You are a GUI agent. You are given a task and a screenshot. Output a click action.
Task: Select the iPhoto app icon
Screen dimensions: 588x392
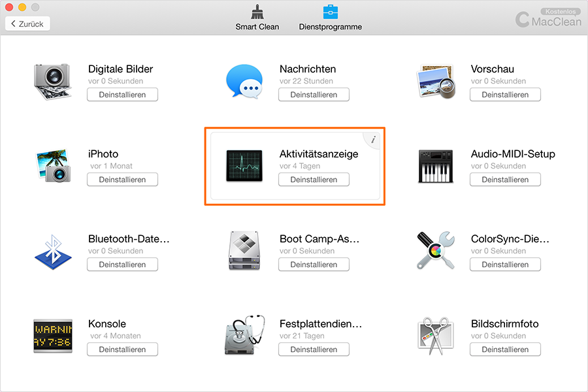(54, 166)
